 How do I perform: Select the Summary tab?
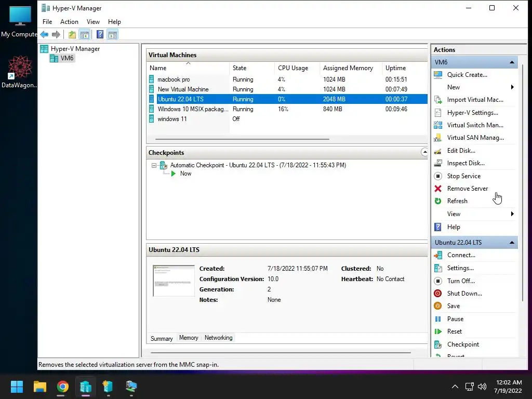162,339
